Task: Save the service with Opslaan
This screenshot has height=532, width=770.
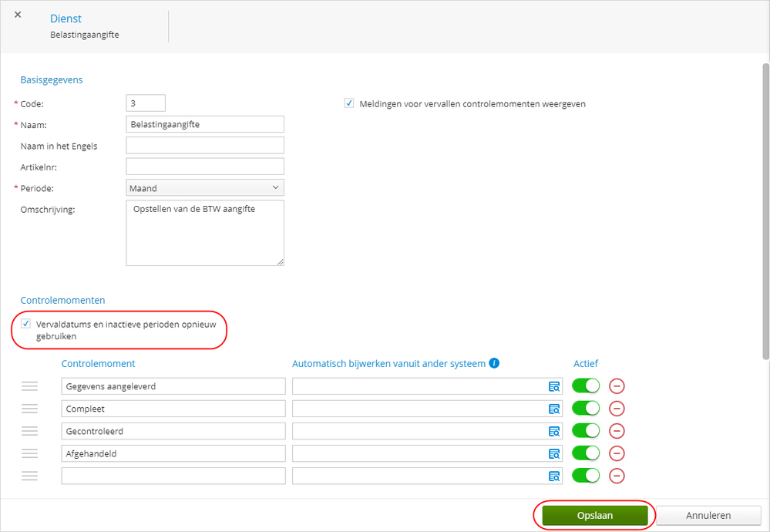Action: [595, 515]
